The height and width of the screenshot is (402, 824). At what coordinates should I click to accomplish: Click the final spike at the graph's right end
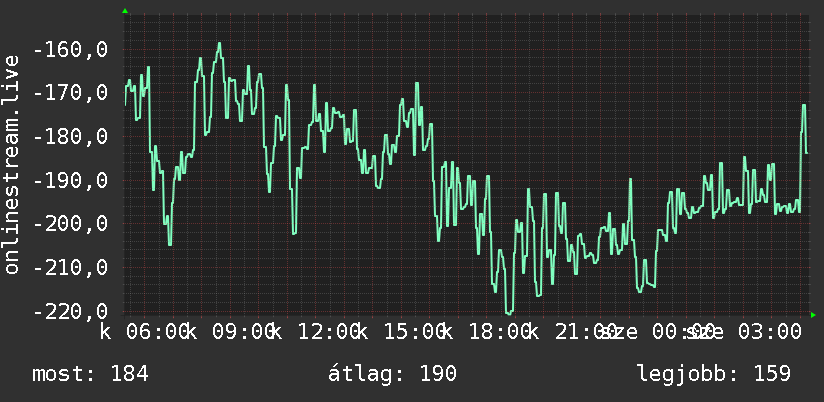(x=804, y=106)
